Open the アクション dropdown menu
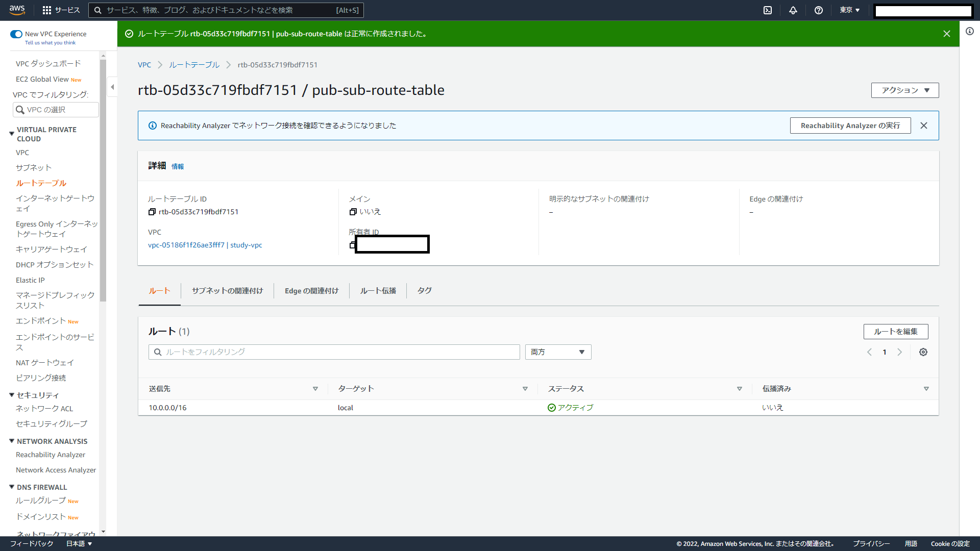This screenshot has width=980, height=551. tap(905, 90)
